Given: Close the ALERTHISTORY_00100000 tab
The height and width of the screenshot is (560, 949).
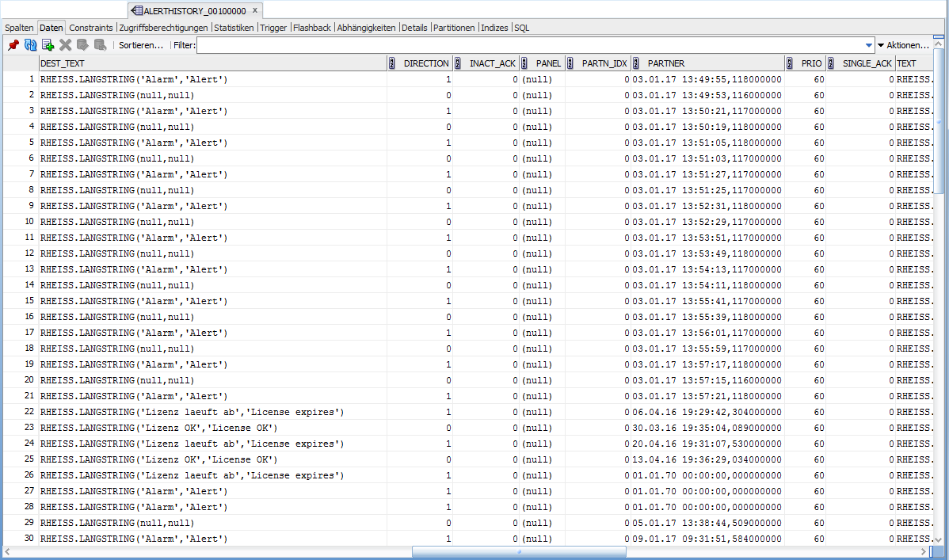Looking at the screenshot, I should click(x=256, y=11).
